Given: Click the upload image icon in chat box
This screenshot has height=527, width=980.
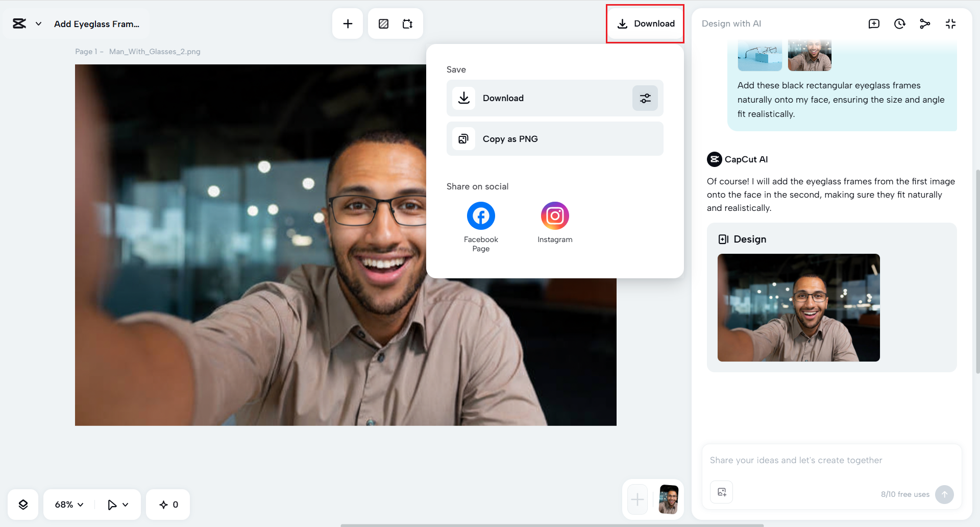Looking at the screenshot, I should (x=722, y=492).
